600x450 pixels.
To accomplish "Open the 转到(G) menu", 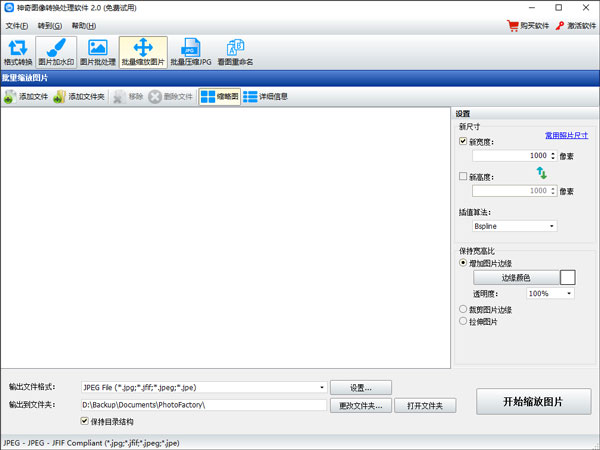I will pyautogui.click(x=50, y=26).
